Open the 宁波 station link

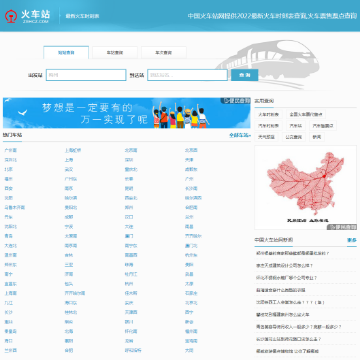click(69, 227)
